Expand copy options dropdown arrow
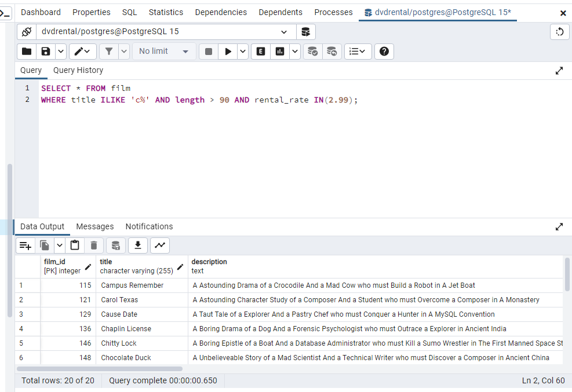 (60, 246)
